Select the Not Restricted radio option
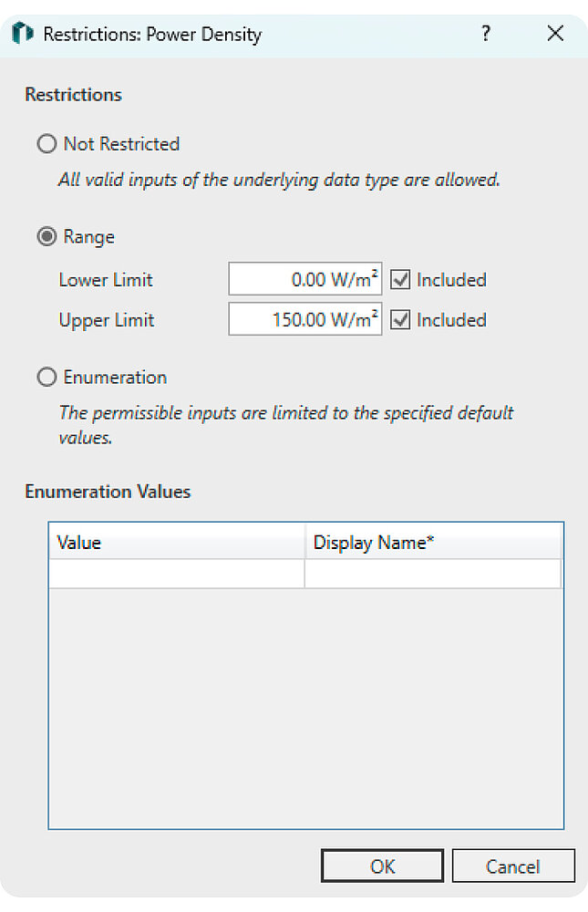Image resolution: width=588 pixels, height=912 pixels. coord(46,144)
